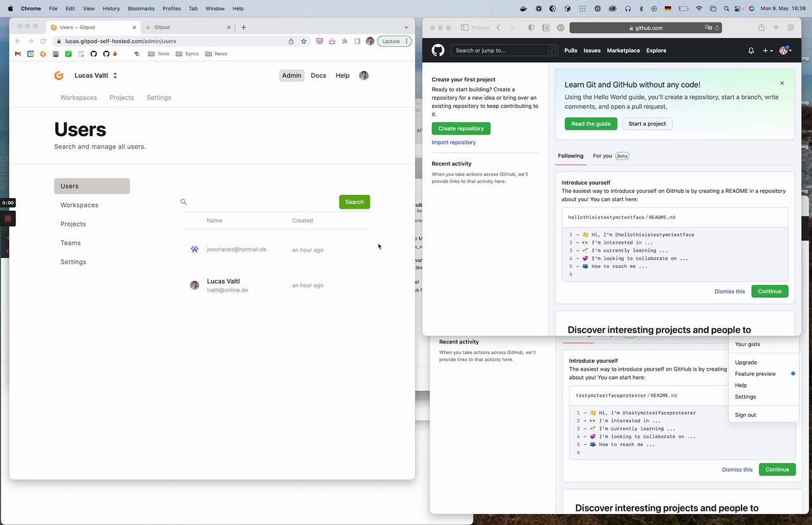Open Pulls in the GitHub header
The image size is (812, 525).
coord(571,51)
